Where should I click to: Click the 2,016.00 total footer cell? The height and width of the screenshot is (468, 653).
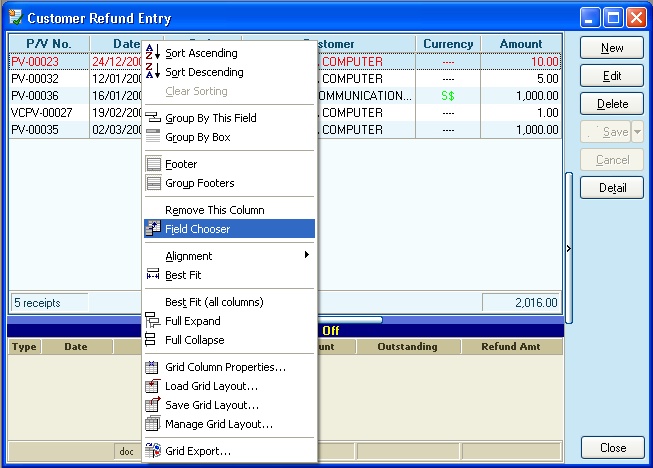pos(522,302)
